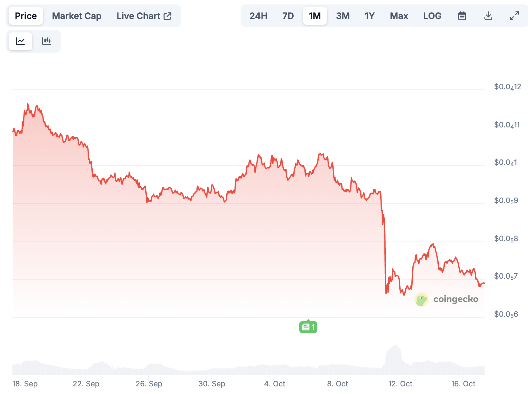
Task: Select the Price tab
Action: point(26,16)
